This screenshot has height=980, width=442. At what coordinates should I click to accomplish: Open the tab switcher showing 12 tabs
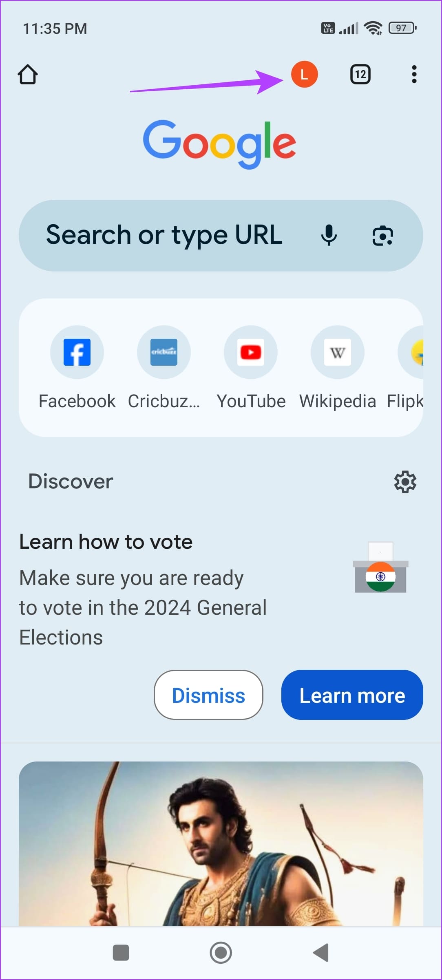(x=360, y=75)
